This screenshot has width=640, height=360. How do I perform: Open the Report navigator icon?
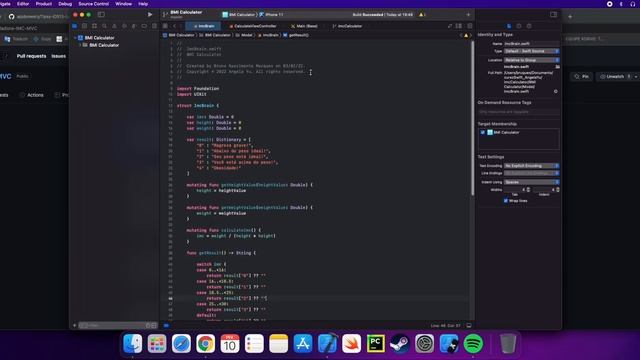[x=154, y=26]
